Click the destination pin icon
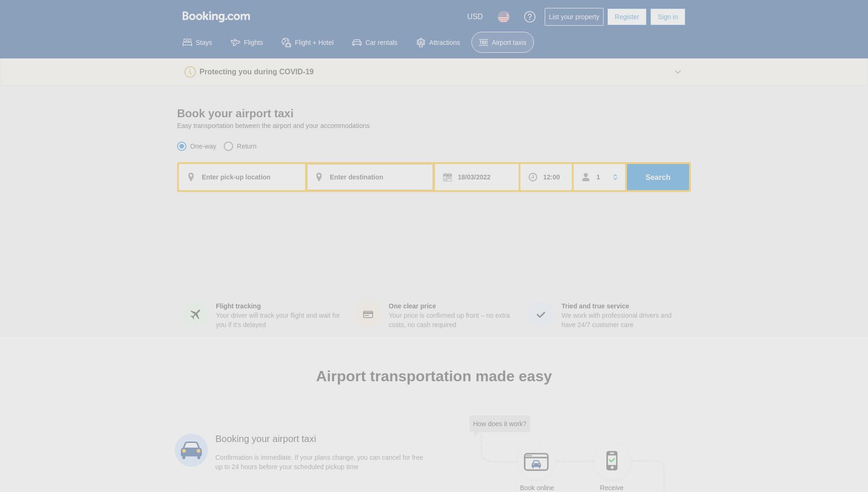This screenshot has width=868, height=492. 319,177
